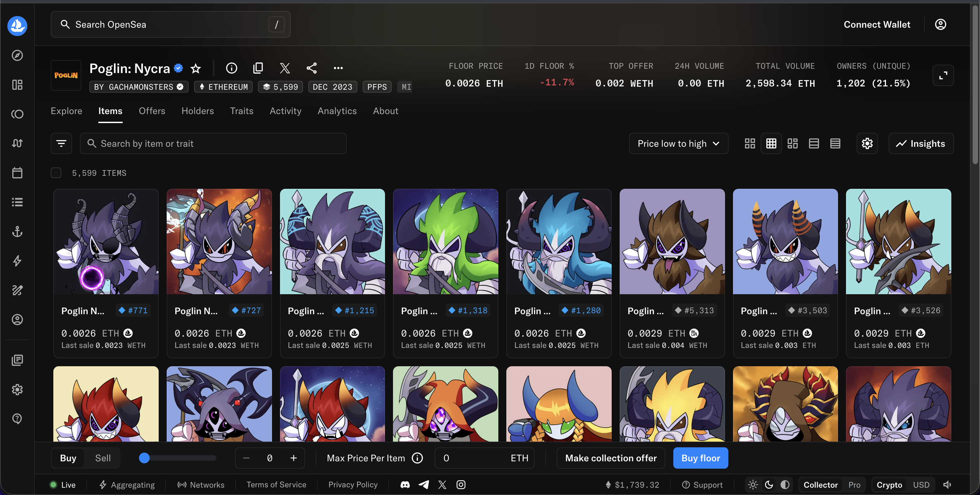
Task: Open the profile icon in sidebar
Action: (17, 320)
